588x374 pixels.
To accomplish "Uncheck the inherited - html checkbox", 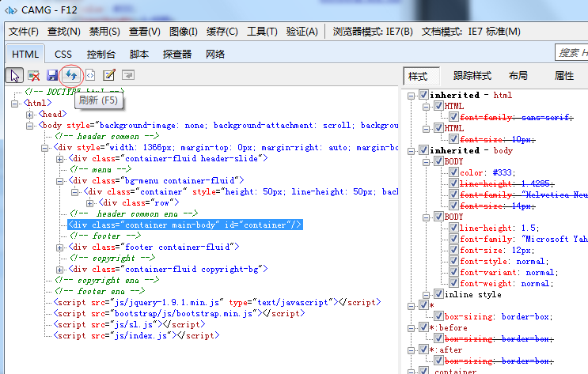I will [423, 94].
